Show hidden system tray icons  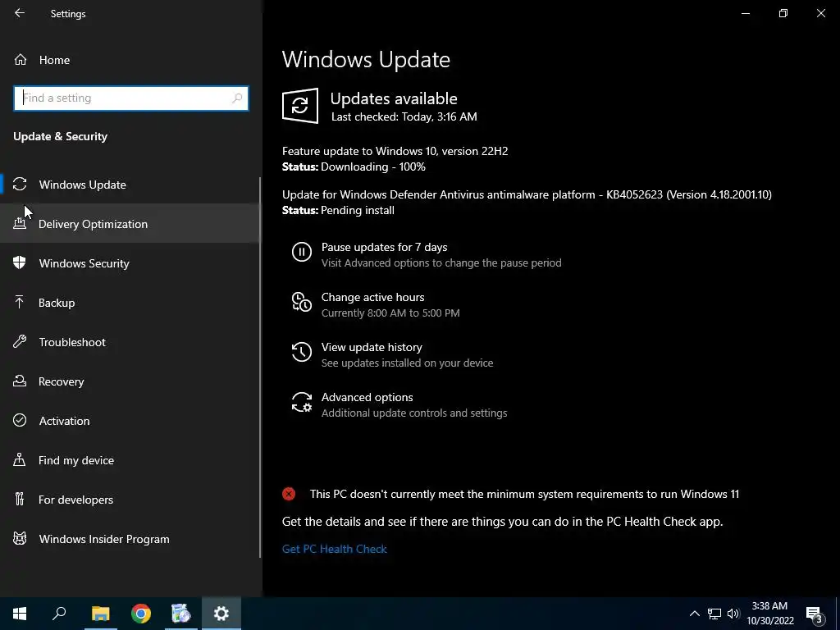coord(694,614)
